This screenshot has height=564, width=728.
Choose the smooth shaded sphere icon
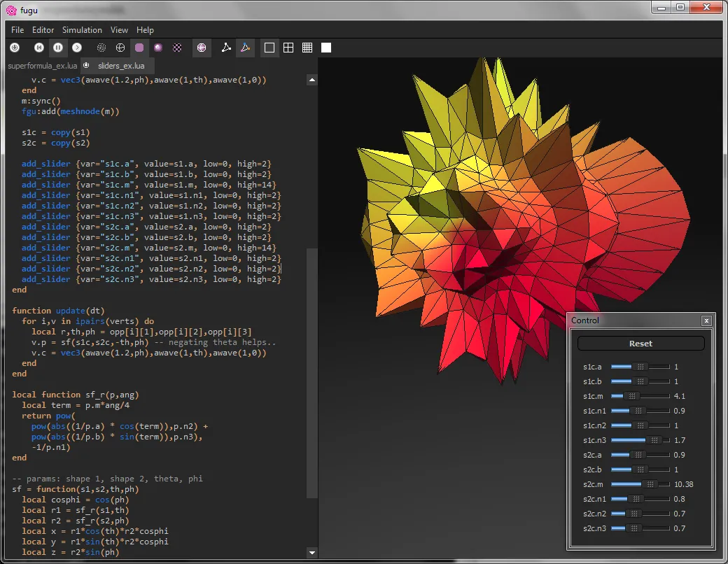pos(157,47)
